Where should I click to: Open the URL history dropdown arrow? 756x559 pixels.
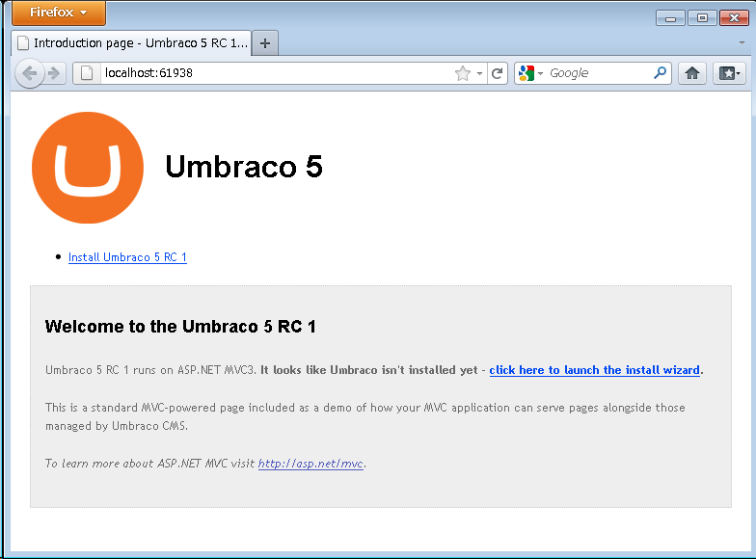click(x=479, y=73)
